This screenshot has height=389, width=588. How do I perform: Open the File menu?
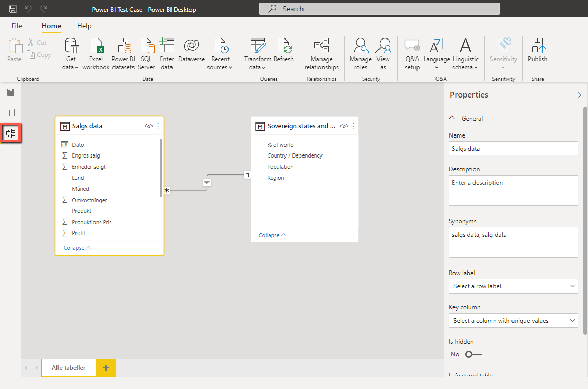coord(17,26)
